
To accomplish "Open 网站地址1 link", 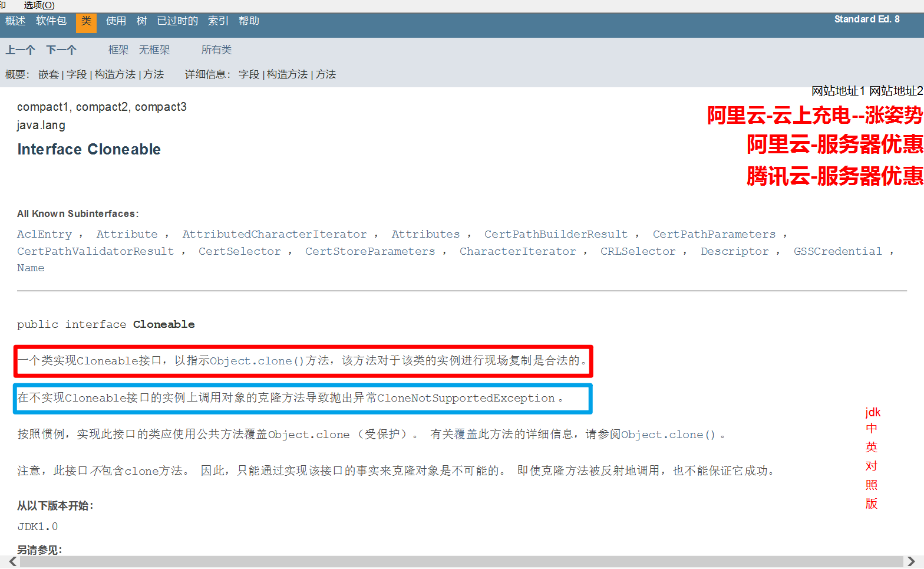I will click(x=838, y=91).
